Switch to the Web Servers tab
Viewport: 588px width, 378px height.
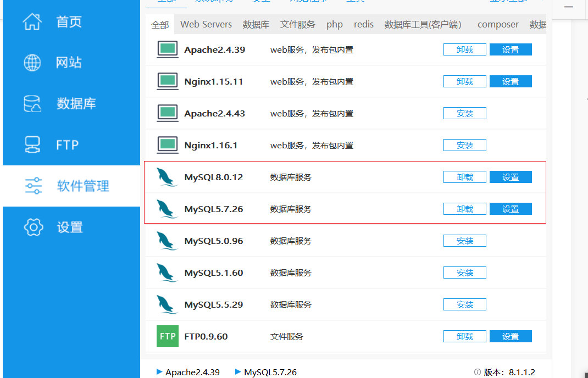206,24
